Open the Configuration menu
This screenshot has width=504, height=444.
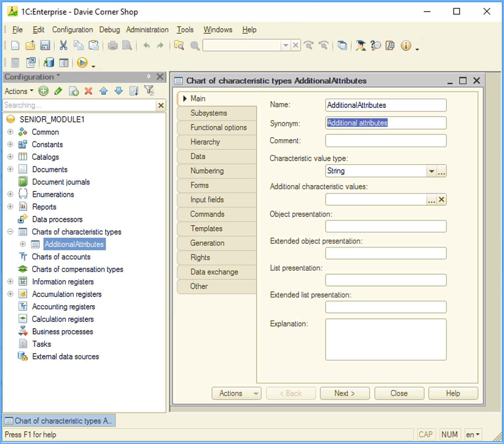tap(72, 30)
